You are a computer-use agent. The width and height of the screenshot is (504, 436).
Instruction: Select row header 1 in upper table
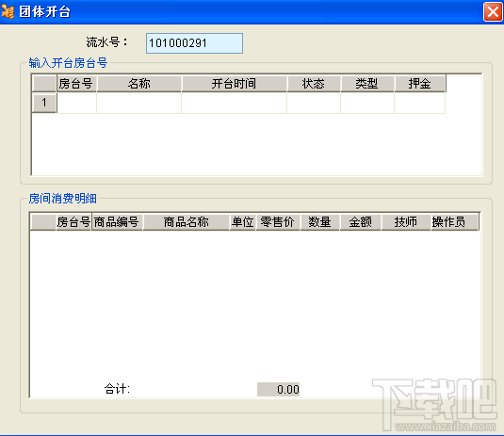click(44, 103)
